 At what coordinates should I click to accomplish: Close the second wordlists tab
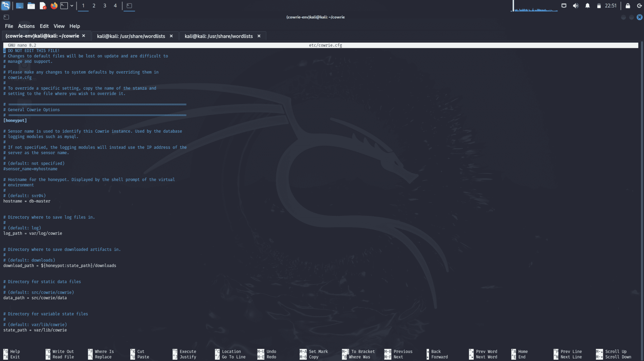pos(171,36)
